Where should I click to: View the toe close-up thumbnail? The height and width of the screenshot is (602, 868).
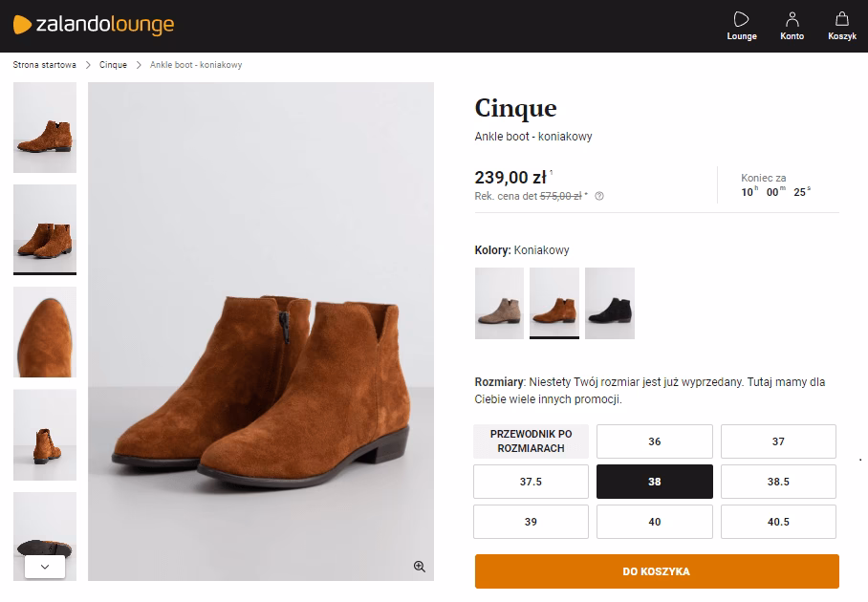point(45,332)
